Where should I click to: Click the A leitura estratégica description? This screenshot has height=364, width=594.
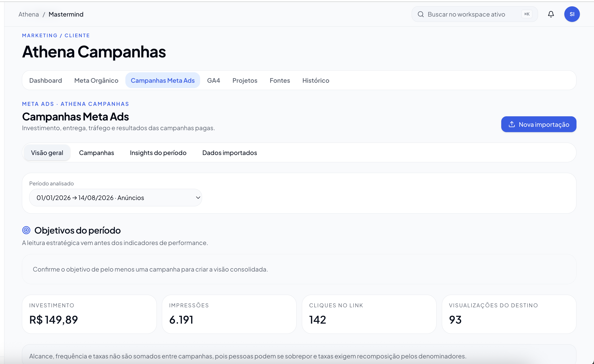(115, 243)
